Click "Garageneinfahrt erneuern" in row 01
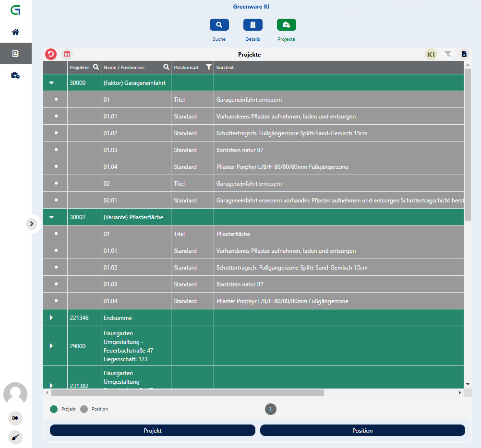481x448 pixels. click(x=249, y=100)
